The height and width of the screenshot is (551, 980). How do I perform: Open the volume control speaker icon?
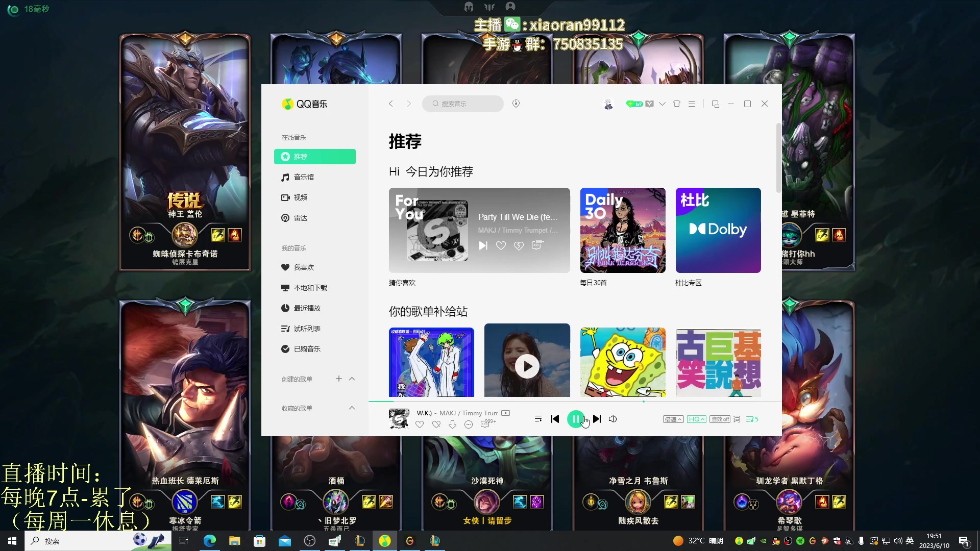[613, 419]
